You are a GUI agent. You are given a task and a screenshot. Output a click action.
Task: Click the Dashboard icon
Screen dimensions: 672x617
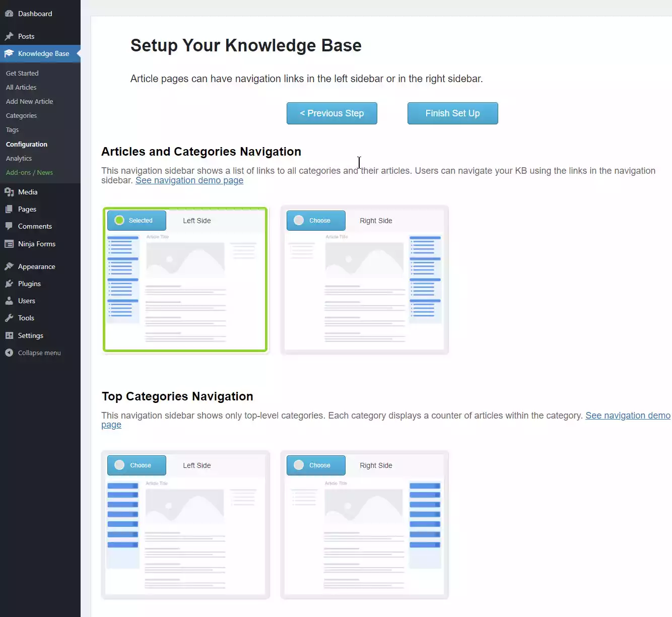[x=9, y=13]
